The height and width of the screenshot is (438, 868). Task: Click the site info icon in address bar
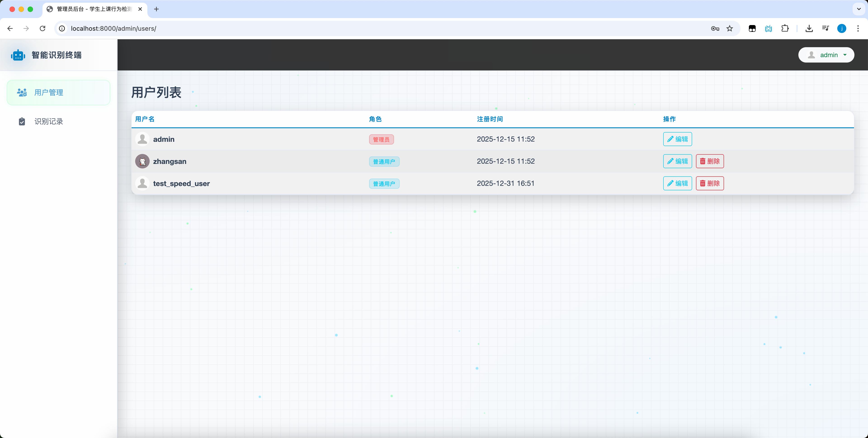coord(62,28)
